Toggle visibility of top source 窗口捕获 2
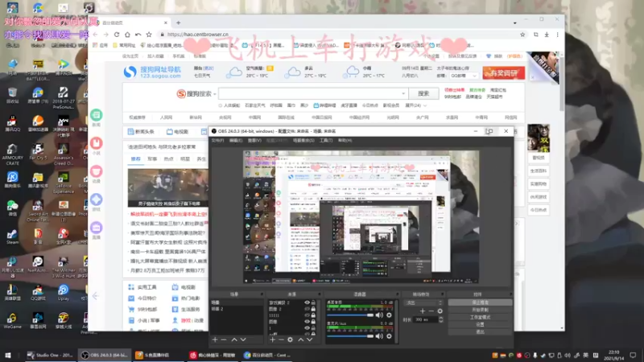Viewport: 644px width, 362px height. tap(307, 302)
